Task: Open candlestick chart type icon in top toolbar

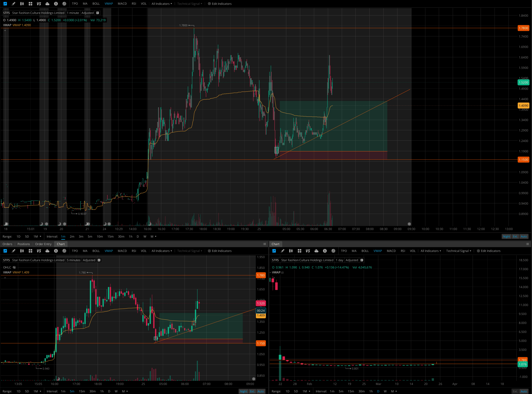Action: [x=22, y=4]
